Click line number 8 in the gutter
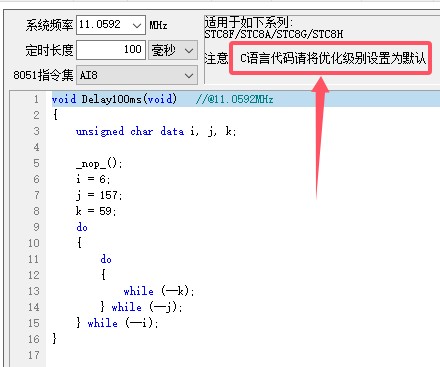The width and height of the screenshot is (440, 367). 36,211
